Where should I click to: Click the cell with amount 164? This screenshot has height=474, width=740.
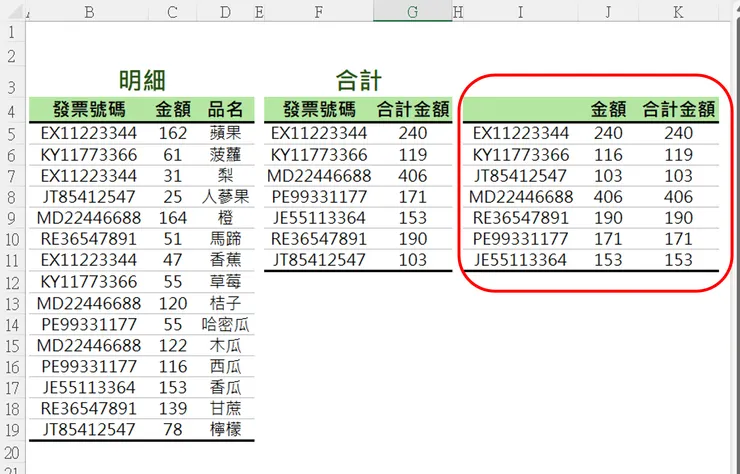[173, 218]
